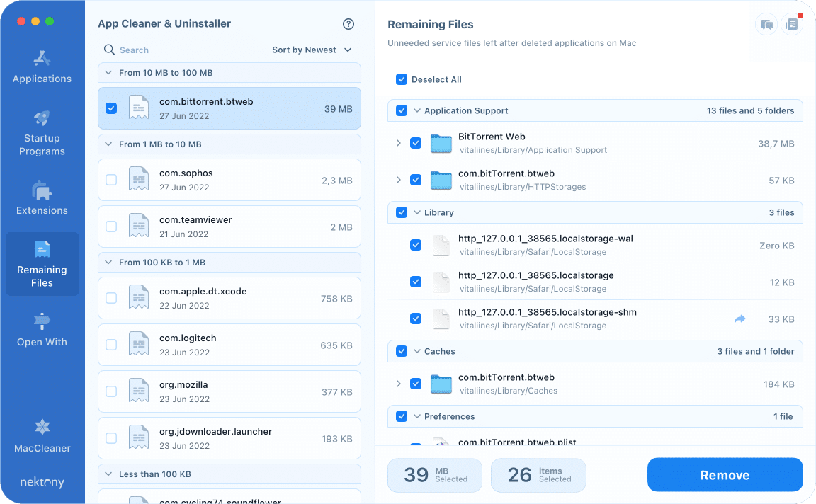
Task: Select Startup Programs in the sidebar
Action: pos(42,131)
